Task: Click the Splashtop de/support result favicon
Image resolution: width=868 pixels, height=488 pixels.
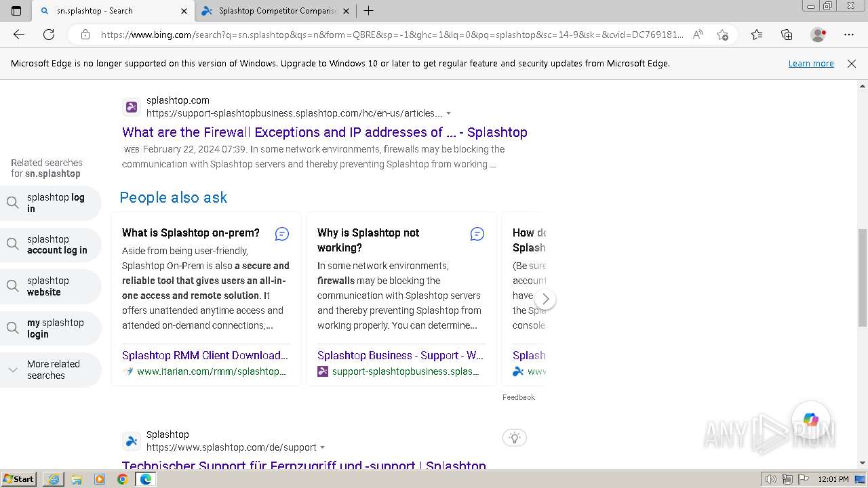Action: coord(132,441)
